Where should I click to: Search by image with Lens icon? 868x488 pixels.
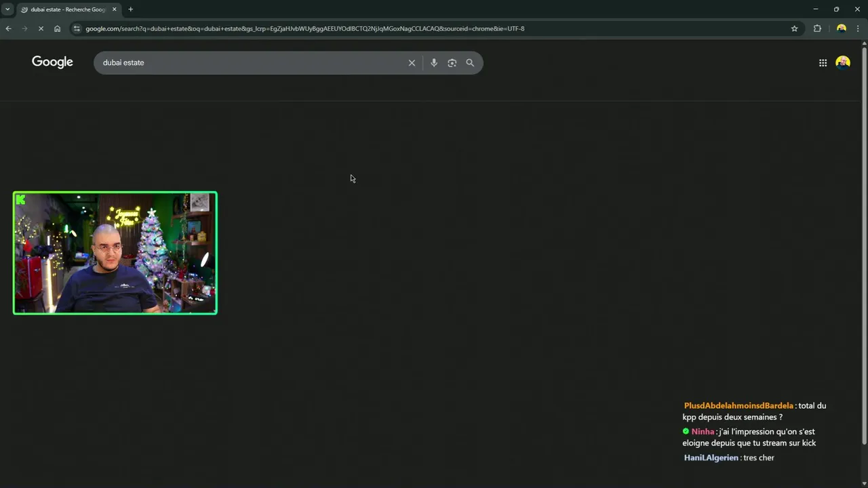point(452,62)
